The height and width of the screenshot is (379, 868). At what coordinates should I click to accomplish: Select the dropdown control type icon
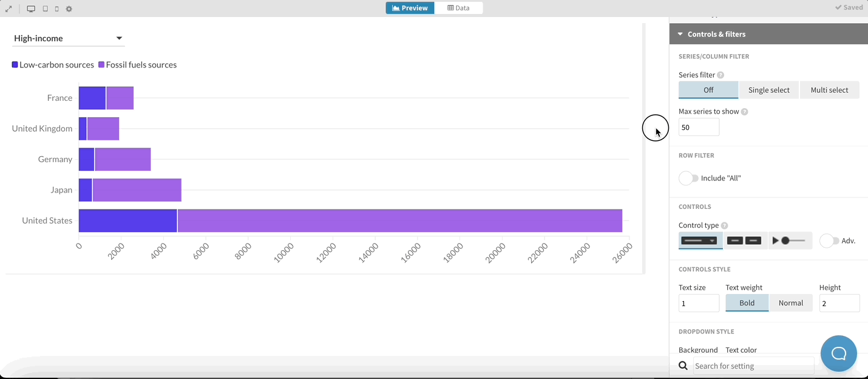pyautogui.click(x=700, y=241)
